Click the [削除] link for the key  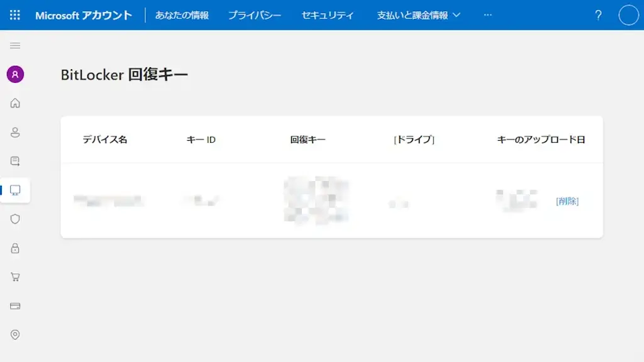point(567,201)
